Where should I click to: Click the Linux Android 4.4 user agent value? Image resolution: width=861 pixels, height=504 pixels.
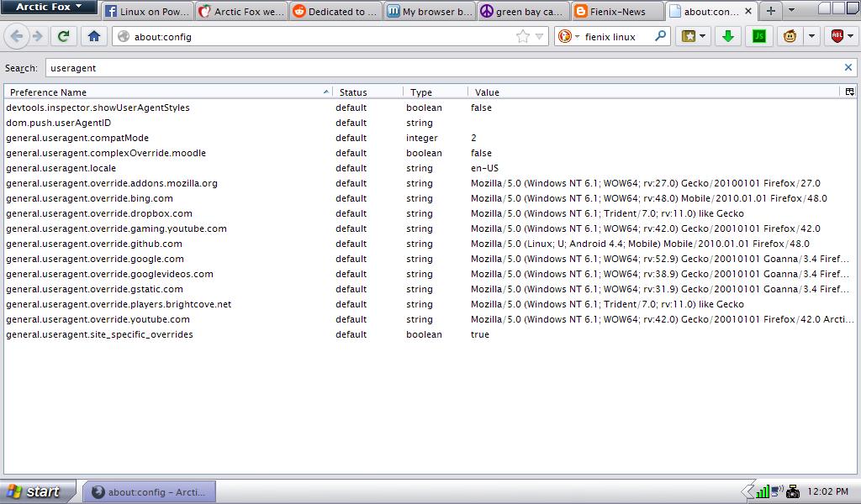640,244
